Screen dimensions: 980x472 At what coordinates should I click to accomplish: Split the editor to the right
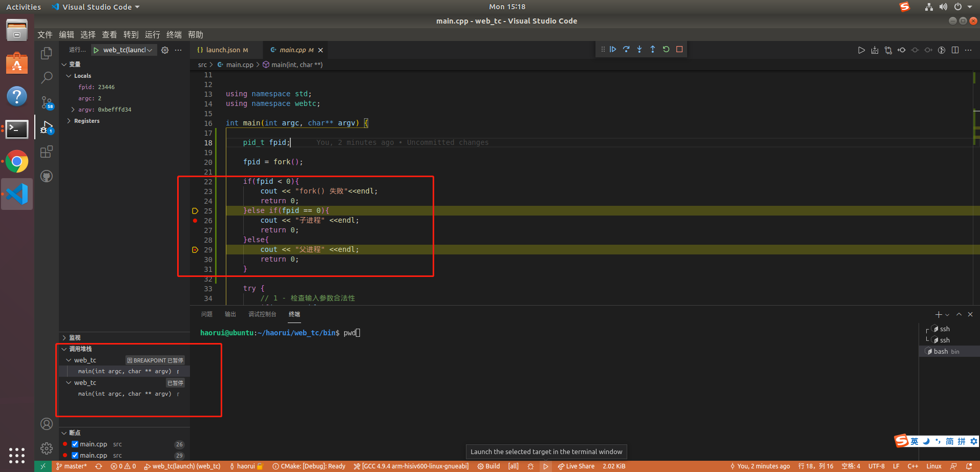pyautogui.click(x=955, y=50)
